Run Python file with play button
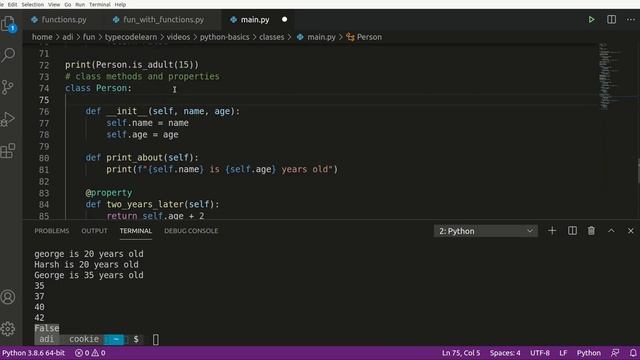The height and width of the screenshot is (360, 640). (591, 20)
